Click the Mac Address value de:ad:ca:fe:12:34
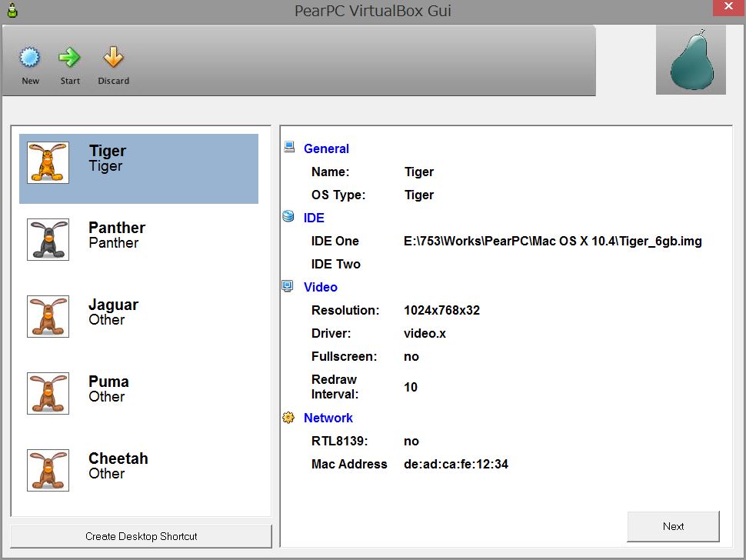This screenshot has height=560, width=746. [456, 464]
